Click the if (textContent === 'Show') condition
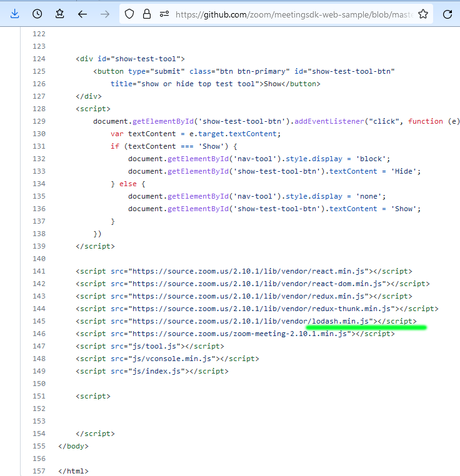This screenshot has width=460, height=476. tap(169, 146)
